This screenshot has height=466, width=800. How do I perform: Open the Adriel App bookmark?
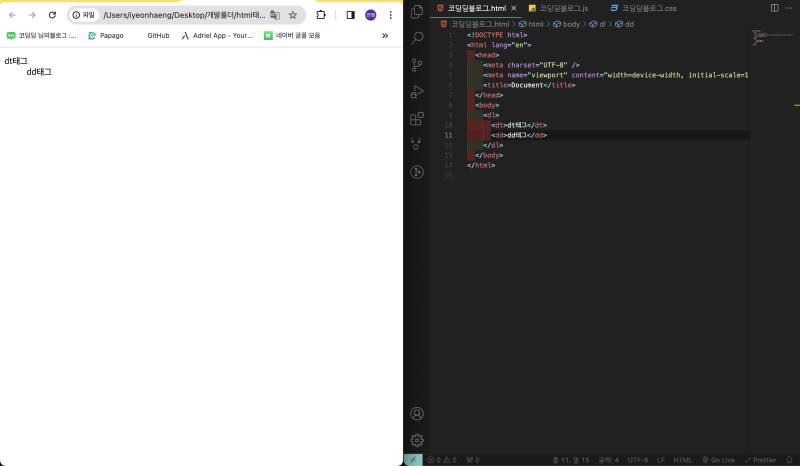217,35
